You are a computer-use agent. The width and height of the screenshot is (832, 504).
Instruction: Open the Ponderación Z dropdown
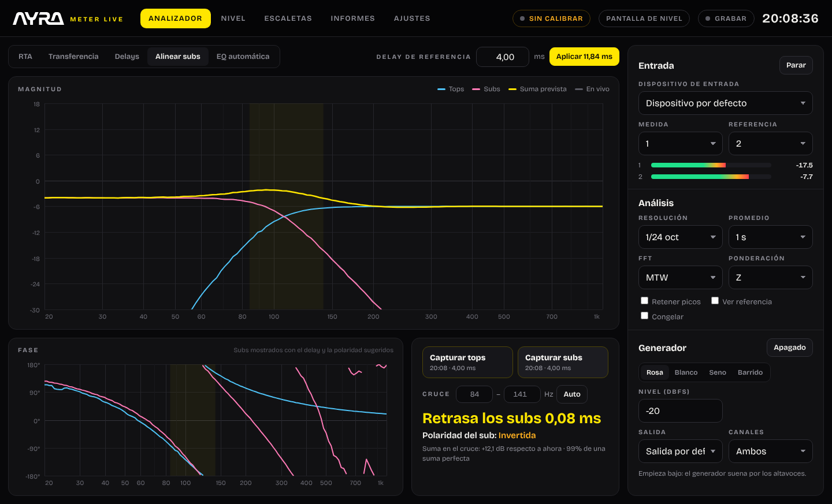pyautogui.click(x=770, y=278)
